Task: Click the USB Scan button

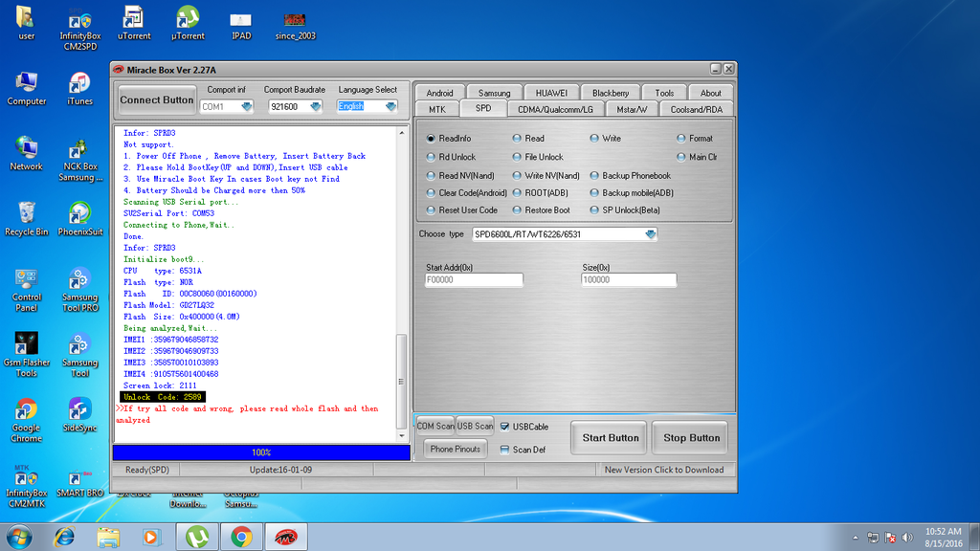Action: [475, 426]
